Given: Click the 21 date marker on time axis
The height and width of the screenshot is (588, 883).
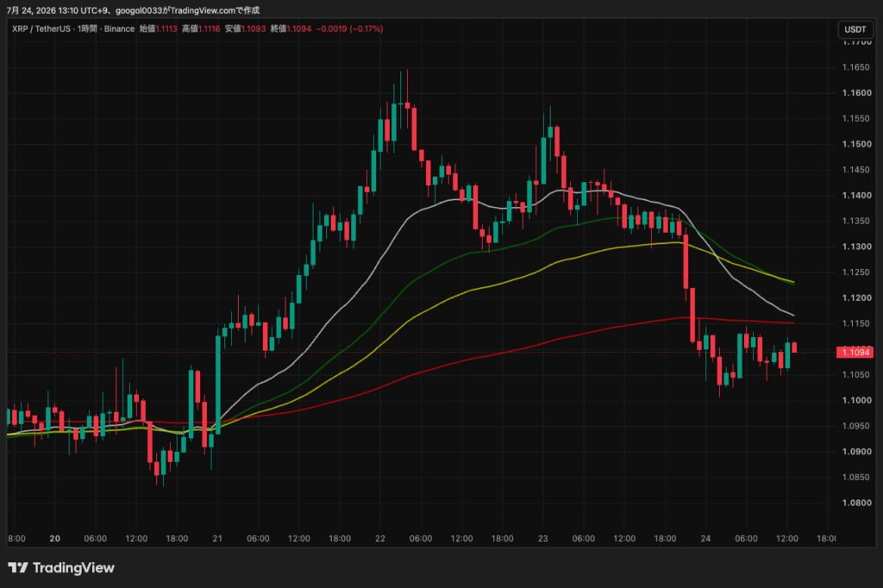Looking at the screenshot, I should [x=217, y=539].
